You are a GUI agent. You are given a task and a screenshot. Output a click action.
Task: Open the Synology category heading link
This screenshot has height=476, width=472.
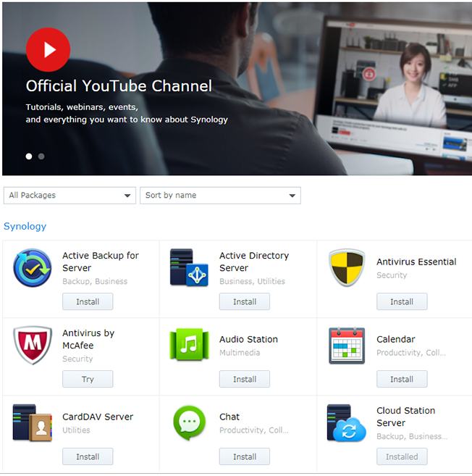click(x=25, y=226)
